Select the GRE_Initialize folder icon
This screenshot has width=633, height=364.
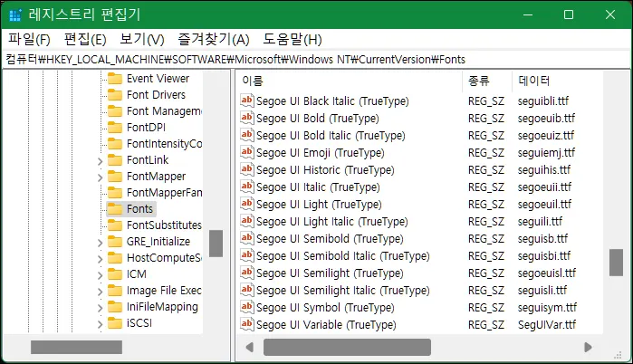coord(115,242)
